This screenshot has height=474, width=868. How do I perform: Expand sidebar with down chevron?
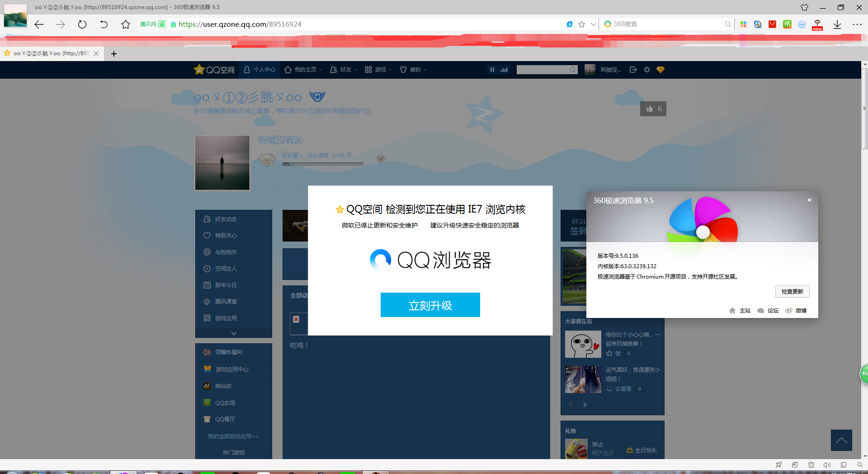(x=234, y=333)
